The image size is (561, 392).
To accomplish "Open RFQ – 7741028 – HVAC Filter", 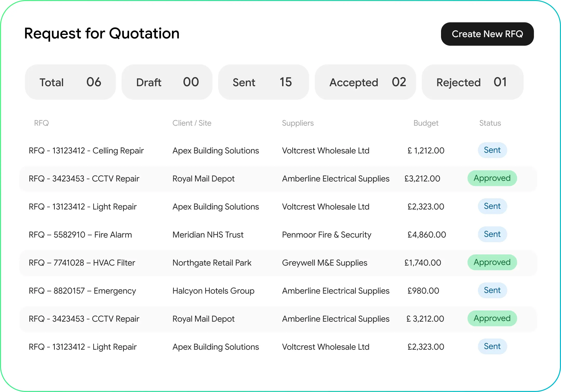I will point(82,263).
